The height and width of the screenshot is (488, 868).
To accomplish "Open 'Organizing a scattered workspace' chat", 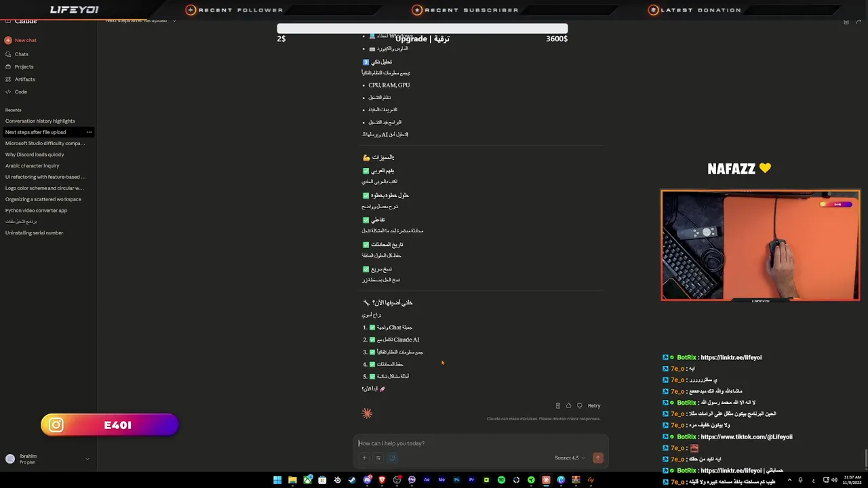I will (x=43, y=199).
